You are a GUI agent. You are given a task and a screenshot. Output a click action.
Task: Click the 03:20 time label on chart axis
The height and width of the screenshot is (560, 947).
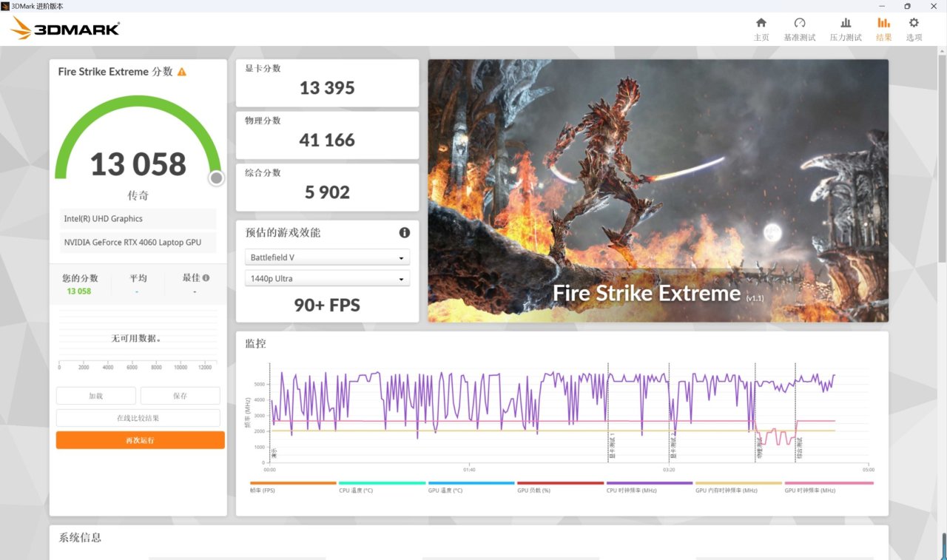click(669, 470)
